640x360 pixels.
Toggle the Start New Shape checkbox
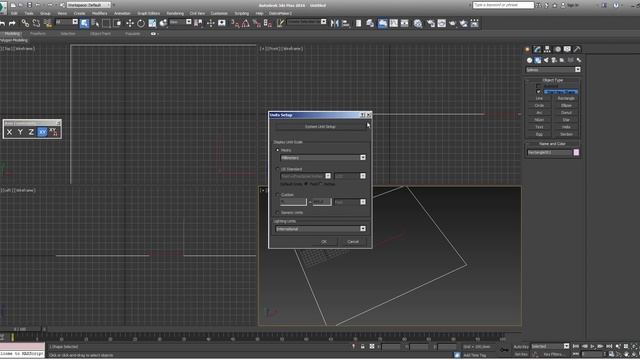point(538,91)
